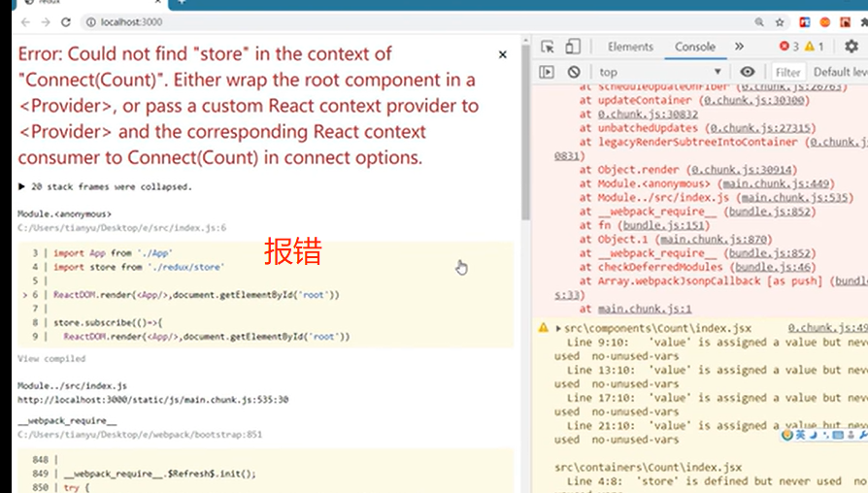Open the bundle.js:46 source link
The width and height of the screenshot is (868, 493).
(x=773, y=267)
